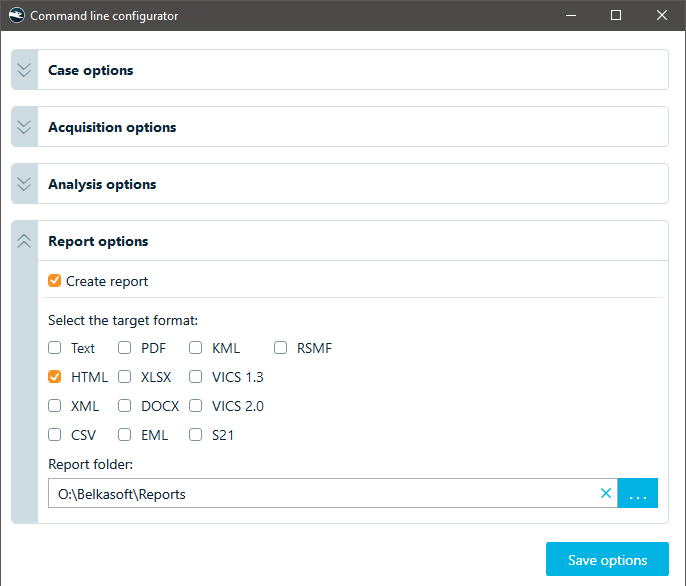Clear the report folder path with X icon
686x586 pixels.
click(606, 493)
